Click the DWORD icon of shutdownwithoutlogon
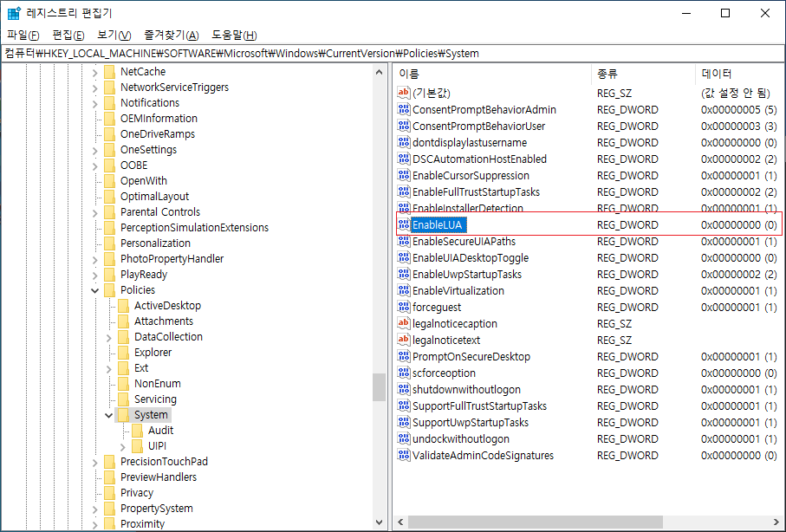The image size is (786, 532). pyautogui.click(x=404, y=390)
